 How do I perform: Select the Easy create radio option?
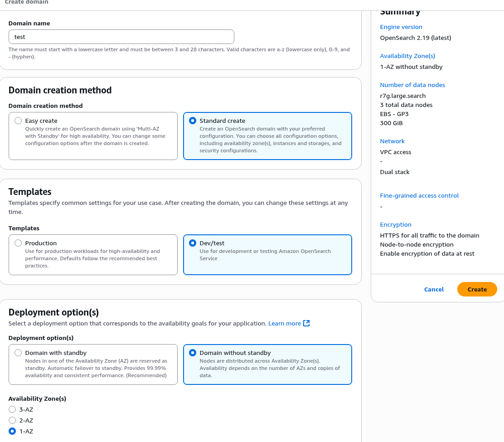pyautogui.click(x=18, y=121)
